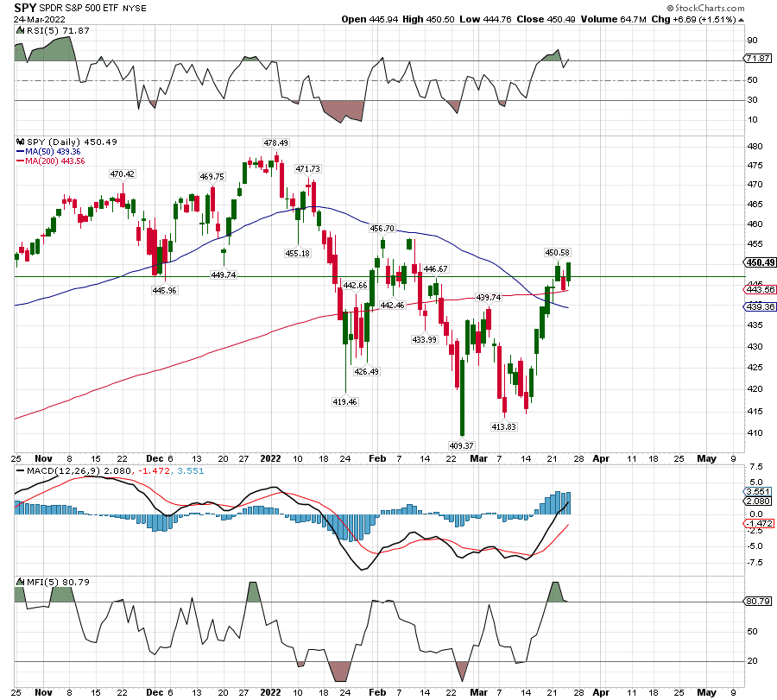Viewport: 777px width, 700px height.
Task: Click the 413.83 price annotation
Action: point(503,426)
